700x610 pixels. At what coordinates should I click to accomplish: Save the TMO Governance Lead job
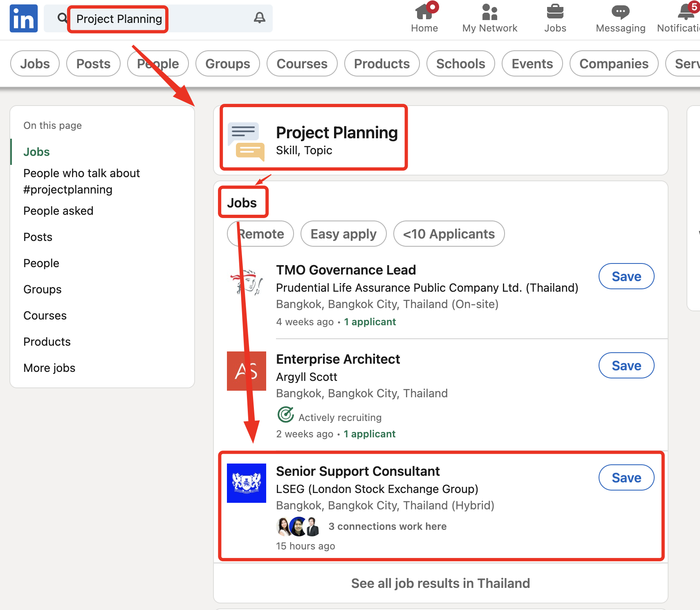coord(626,276)
